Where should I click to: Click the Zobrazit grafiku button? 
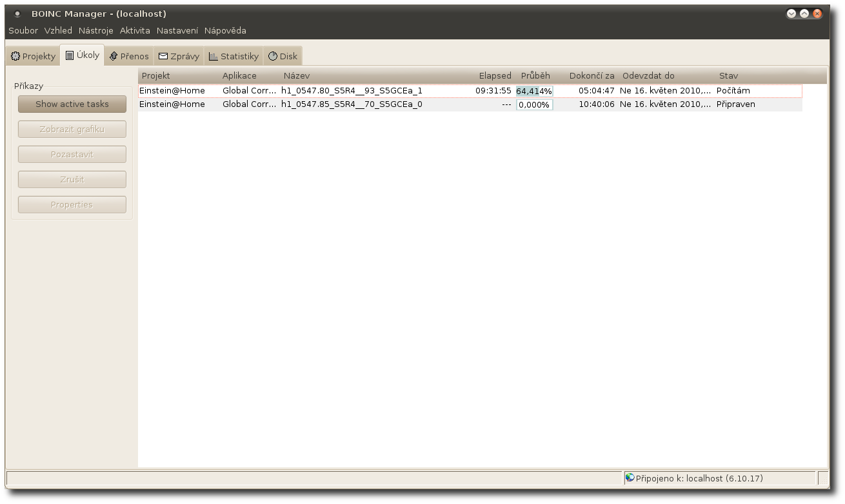(x=72, y=130)
